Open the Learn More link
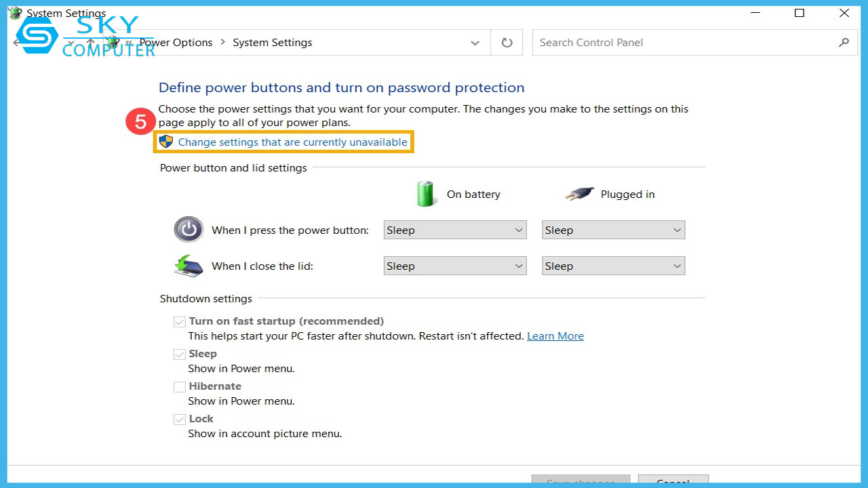 [x=555, y=336]
